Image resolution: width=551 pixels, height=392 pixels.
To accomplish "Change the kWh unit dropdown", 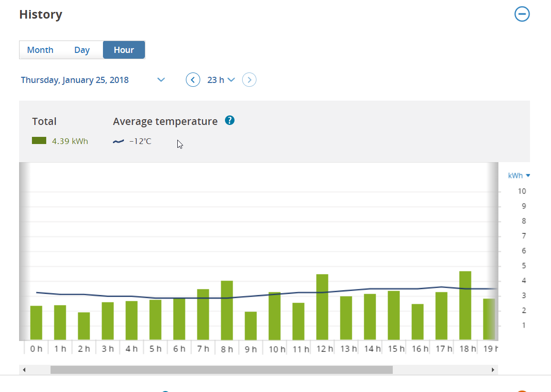I will coord(519,175).
